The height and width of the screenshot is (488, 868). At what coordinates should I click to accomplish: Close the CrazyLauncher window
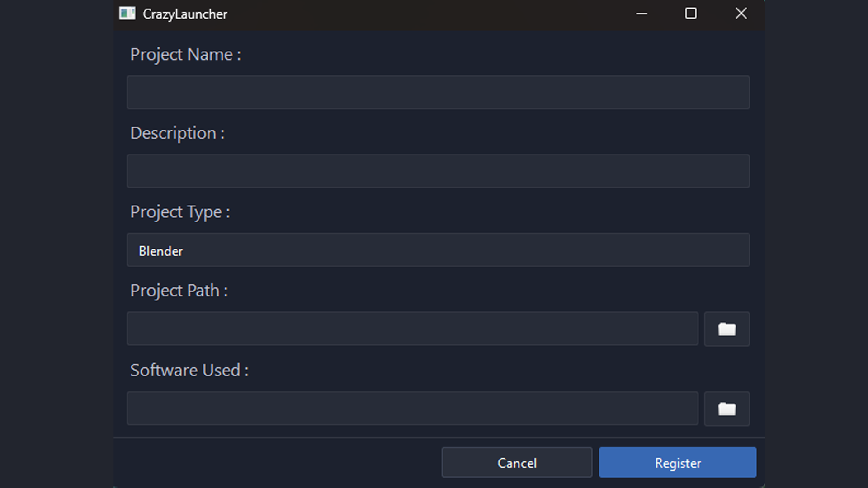741,14
